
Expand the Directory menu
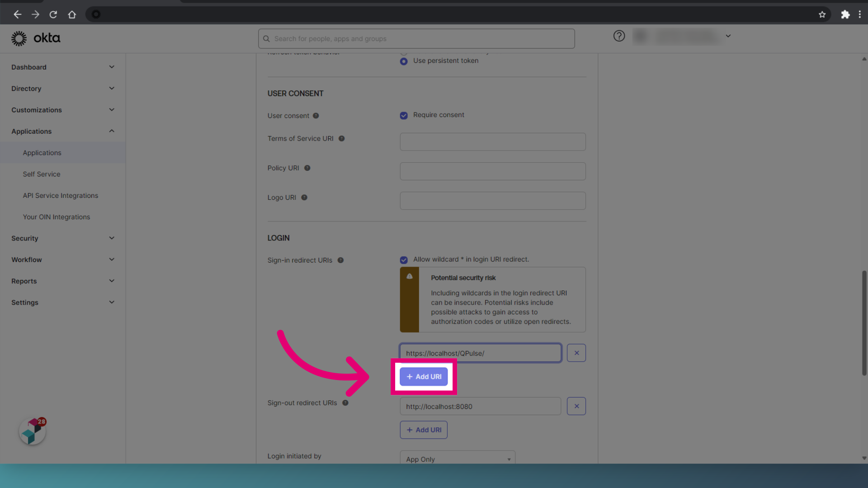[63, 89]
